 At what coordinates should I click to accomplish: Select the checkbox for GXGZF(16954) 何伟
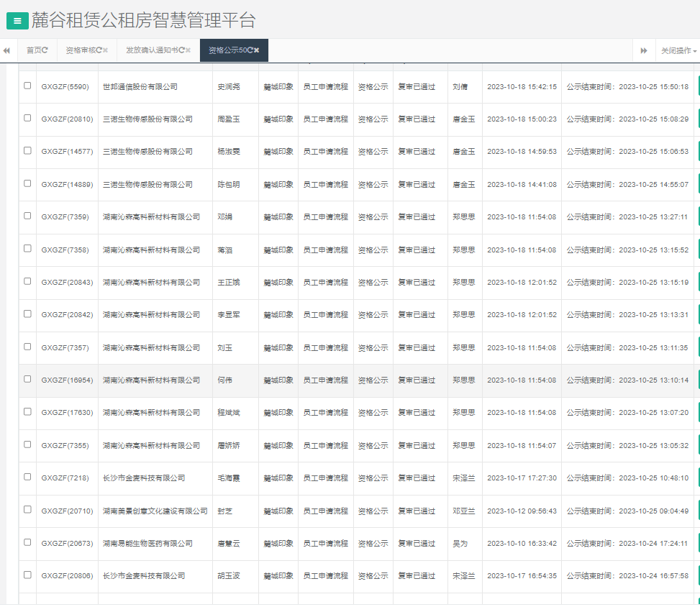click(27, 379)
